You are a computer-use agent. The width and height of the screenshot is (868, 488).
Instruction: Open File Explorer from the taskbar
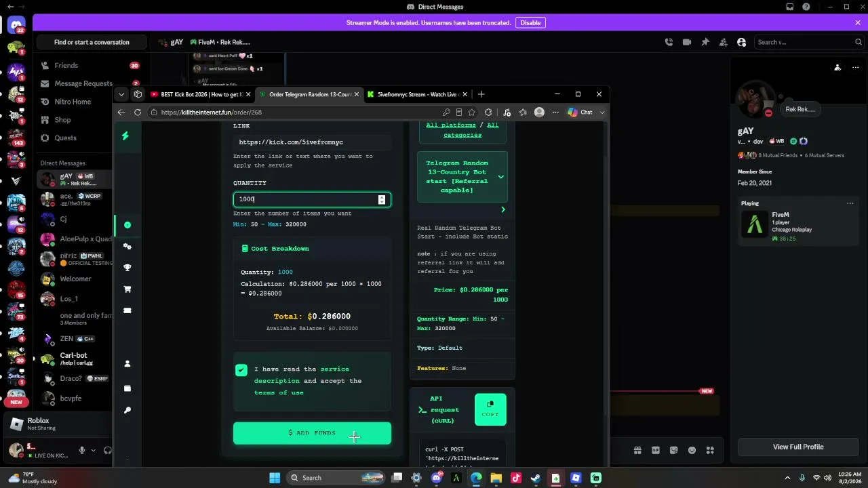pos(496,478)
